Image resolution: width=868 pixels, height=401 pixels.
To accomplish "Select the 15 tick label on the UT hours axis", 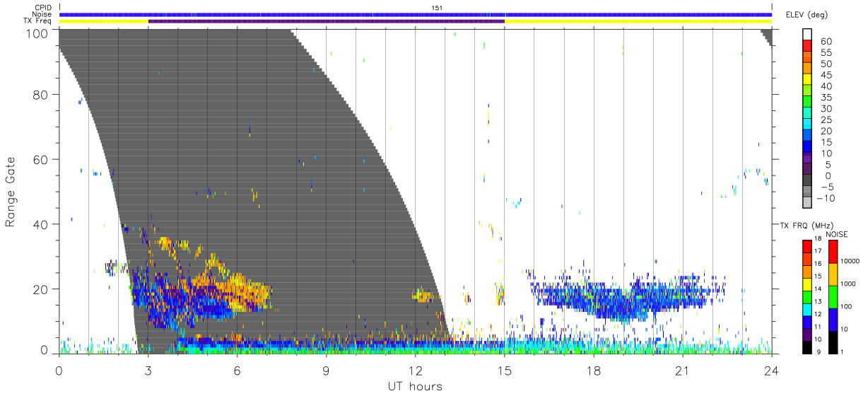I will coord(505,370).
